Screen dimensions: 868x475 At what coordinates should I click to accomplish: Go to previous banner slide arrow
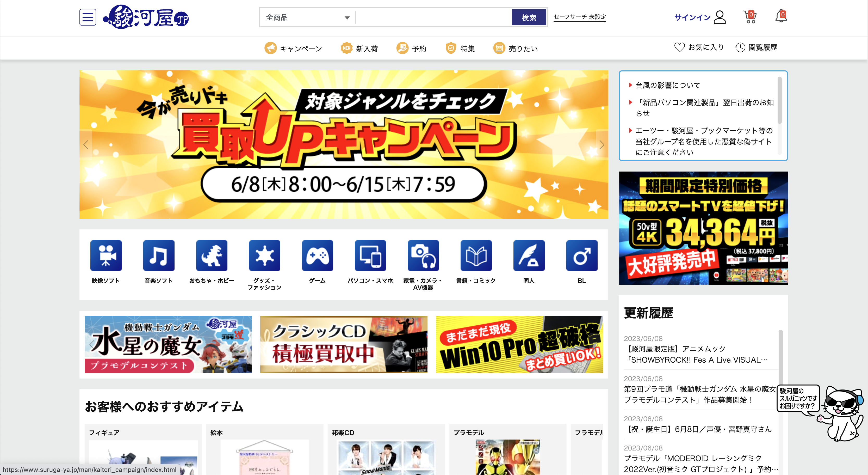tap(86, 145)
